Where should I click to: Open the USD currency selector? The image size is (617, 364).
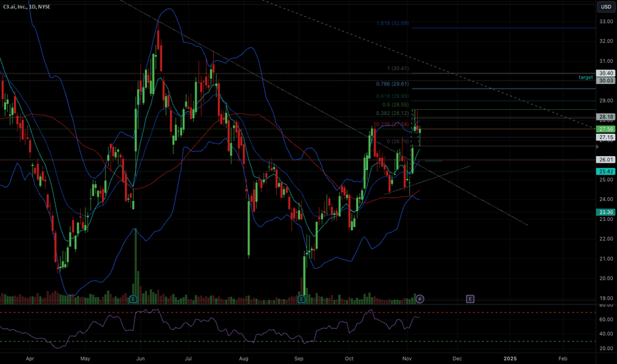pos(606,7)
